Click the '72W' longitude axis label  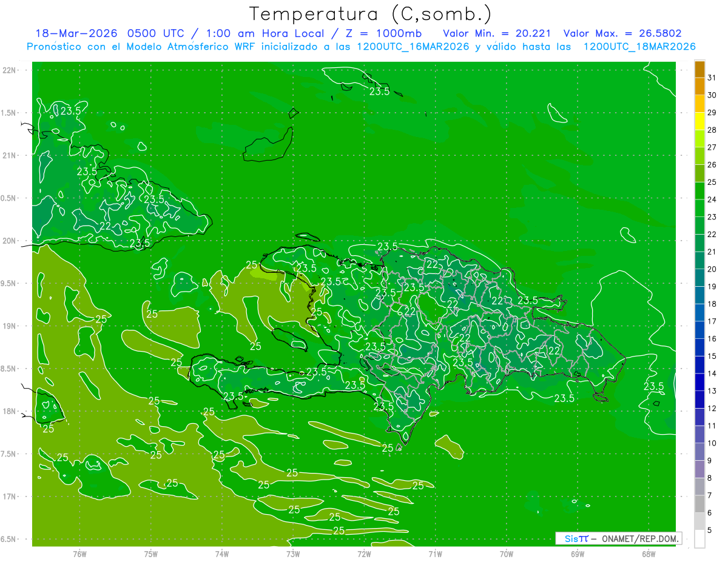point(364,554)
